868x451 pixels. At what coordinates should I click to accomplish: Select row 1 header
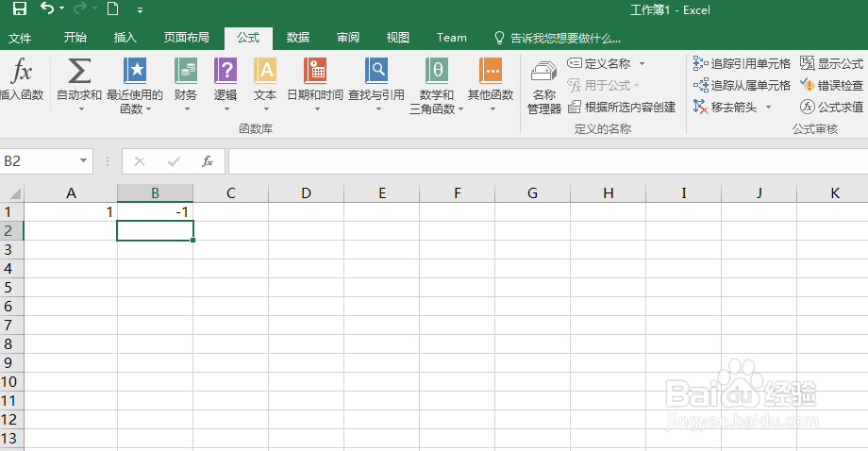click(11, 212)
